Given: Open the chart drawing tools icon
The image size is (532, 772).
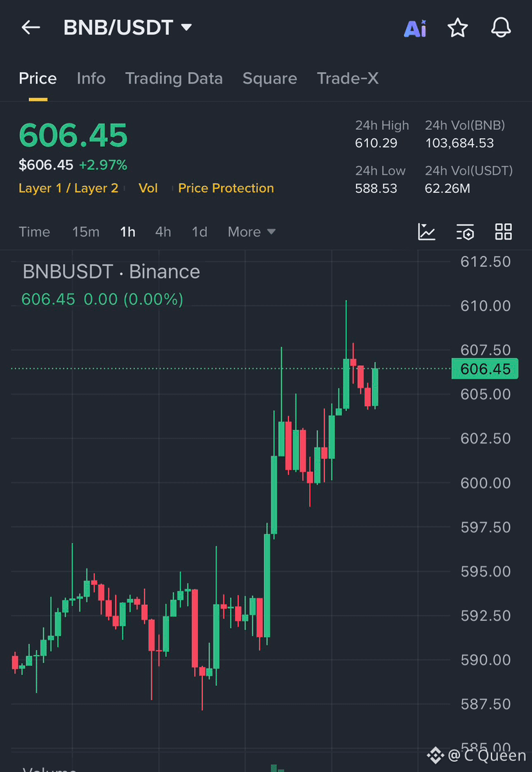Looking at the screenshot, I should [427, 232].
